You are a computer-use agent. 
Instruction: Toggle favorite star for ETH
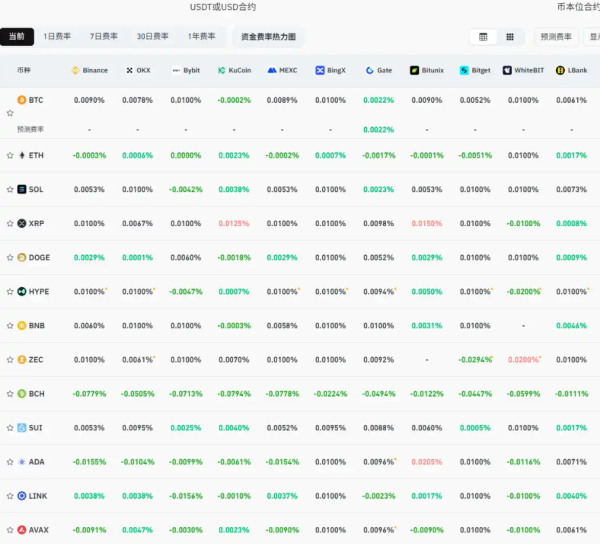tap(10, 155)
